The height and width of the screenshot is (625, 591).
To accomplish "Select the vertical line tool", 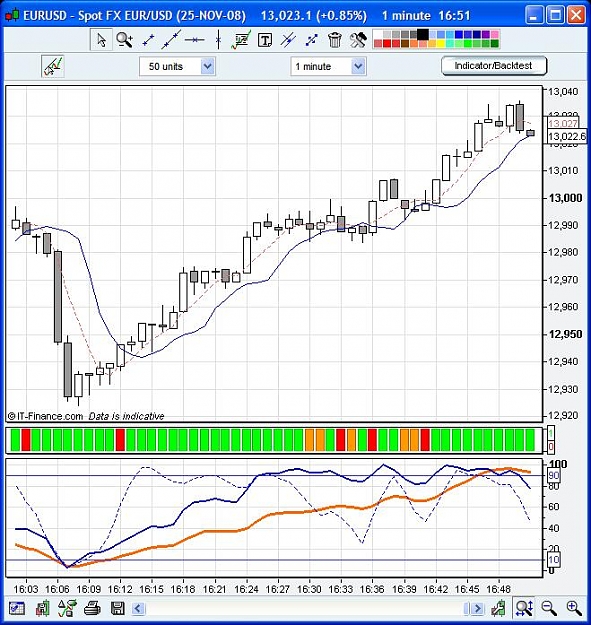I will pos(218,40).
